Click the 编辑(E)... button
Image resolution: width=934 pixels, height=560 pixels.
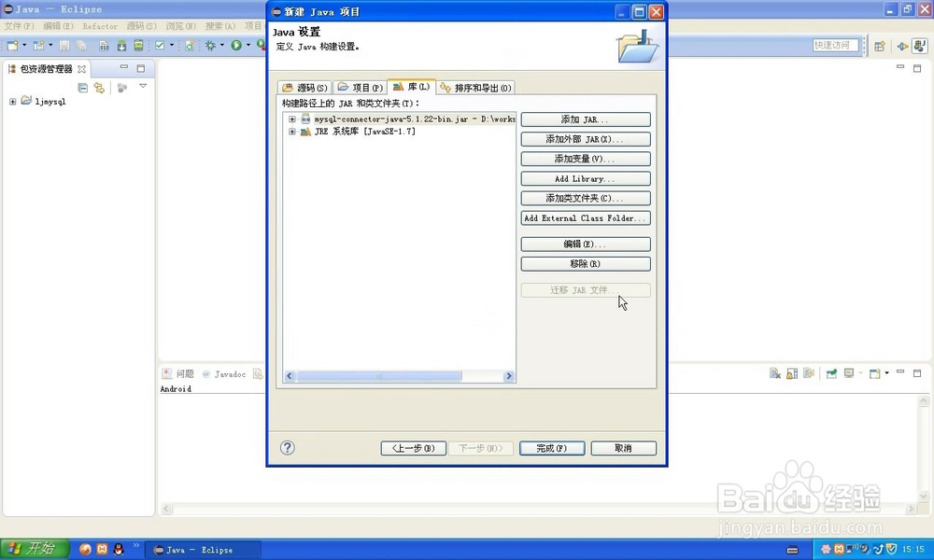[x=586, y=244]
